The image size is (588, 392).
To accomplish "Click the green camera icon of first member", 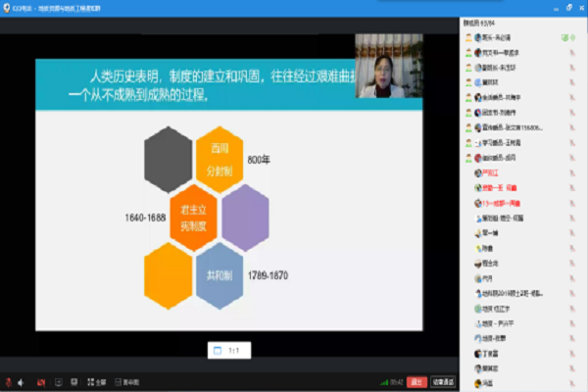I will point(565,37).
